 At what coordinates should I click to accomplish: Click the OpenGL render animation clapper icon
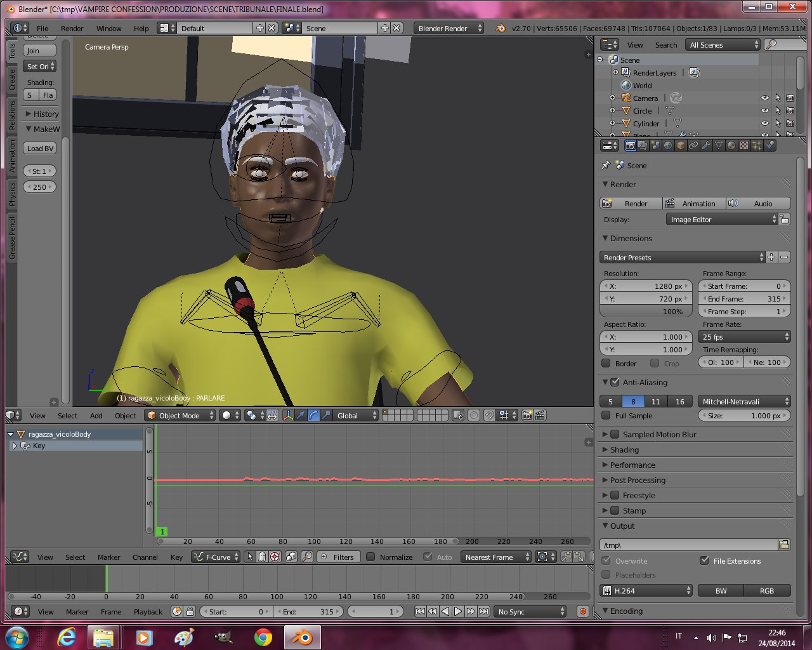point(540,415)
